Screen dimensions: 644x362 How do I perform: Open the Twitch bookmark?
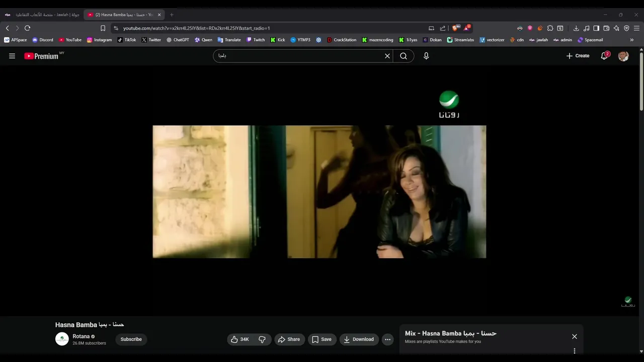[x=256, y=40]
